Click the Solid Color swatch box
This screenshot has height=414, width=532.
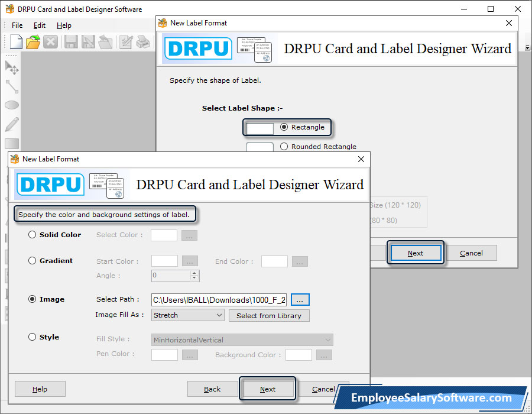pyautogui.click(x=164, y=235)
